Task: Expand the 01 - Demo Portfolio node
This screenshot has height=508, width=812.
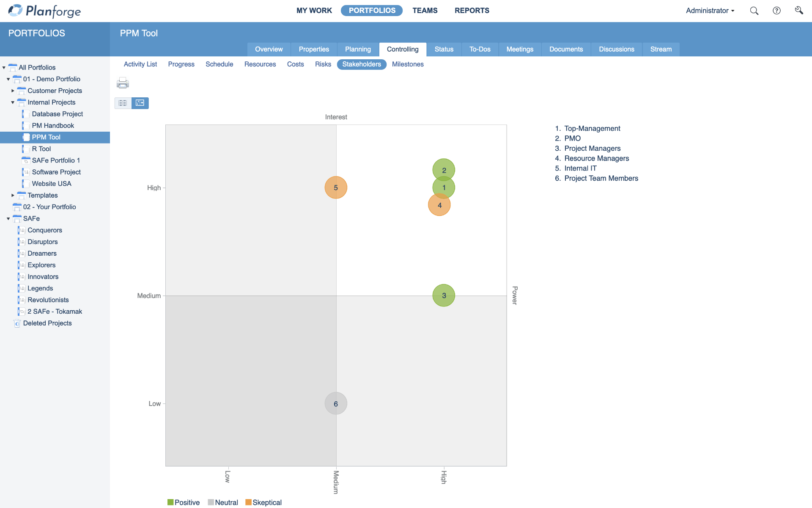Action: click(9, 79)
